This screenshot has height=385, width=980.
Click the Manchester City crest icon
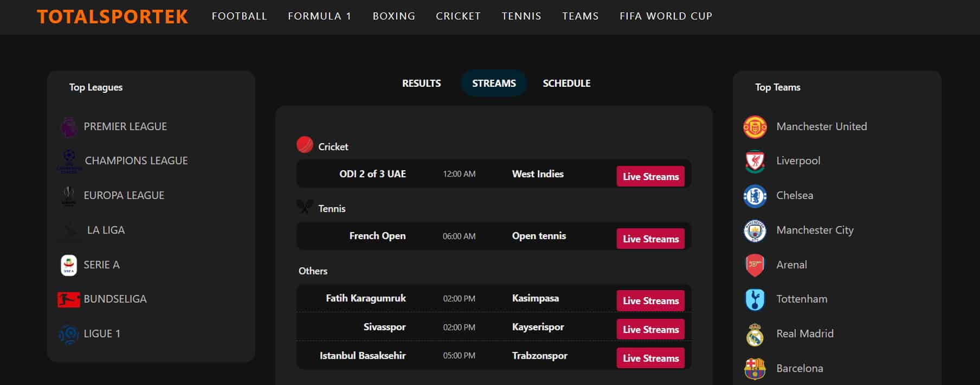[755, 230]
